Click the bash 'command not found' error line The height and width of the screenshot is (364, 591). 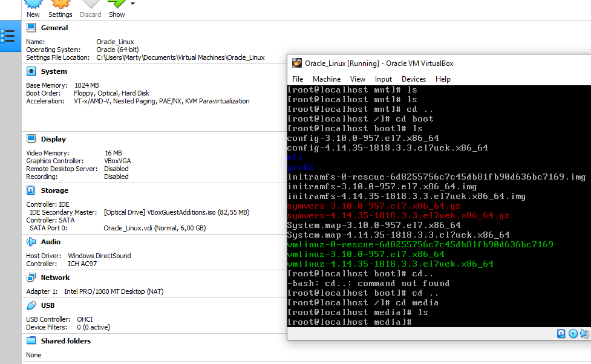coord(368,284)
